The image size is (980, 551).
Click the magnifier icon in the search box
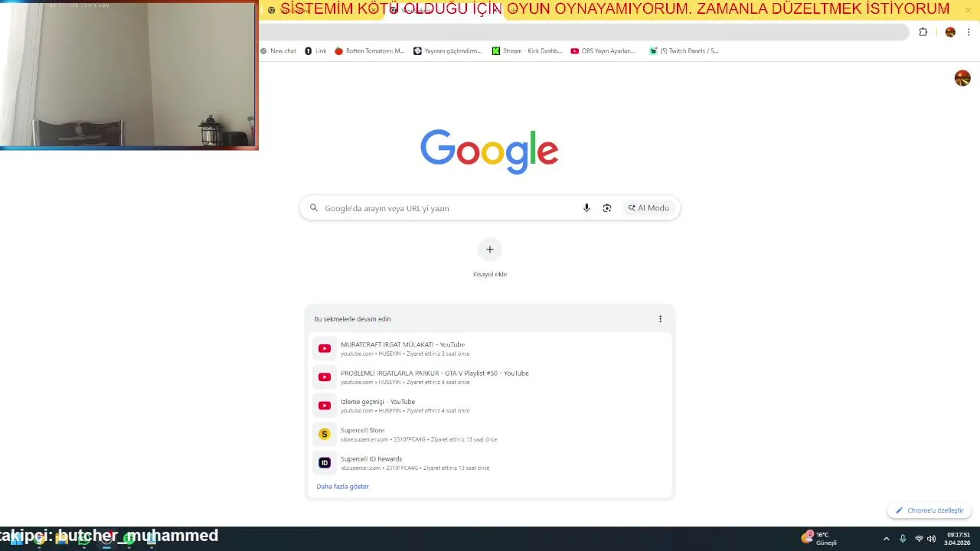(x=314, y=208)
